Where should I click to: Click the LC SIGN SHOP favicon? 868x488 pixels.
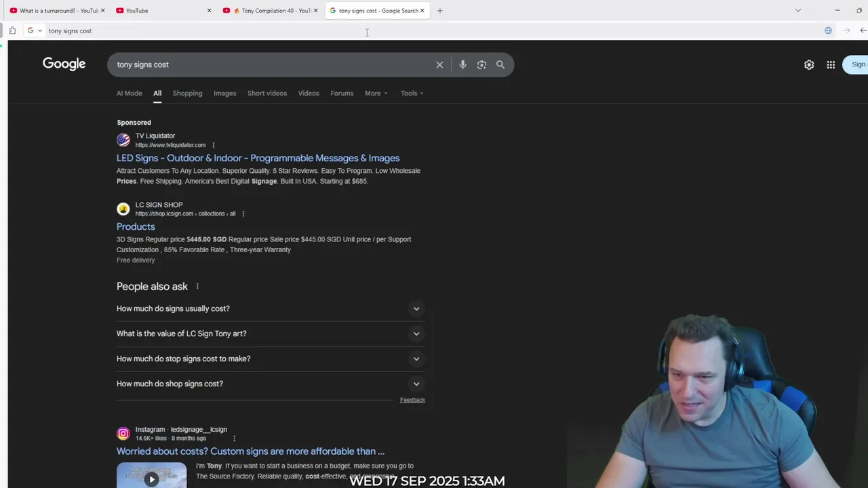click(123, 209)
